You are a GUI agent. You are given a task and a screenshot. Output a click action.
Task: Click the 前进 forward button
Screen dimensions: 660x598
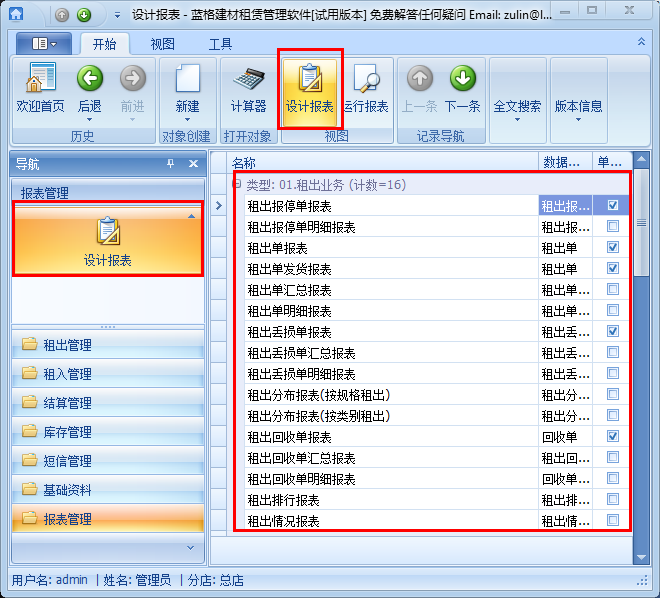coord(133,89)
